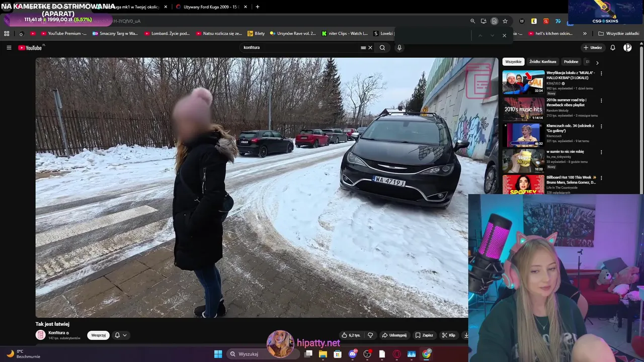This screenshot has width=644, height=362.
Task: Open the YouTube account avatar menu
Action: pyautogui.click(x=627, y=48)
